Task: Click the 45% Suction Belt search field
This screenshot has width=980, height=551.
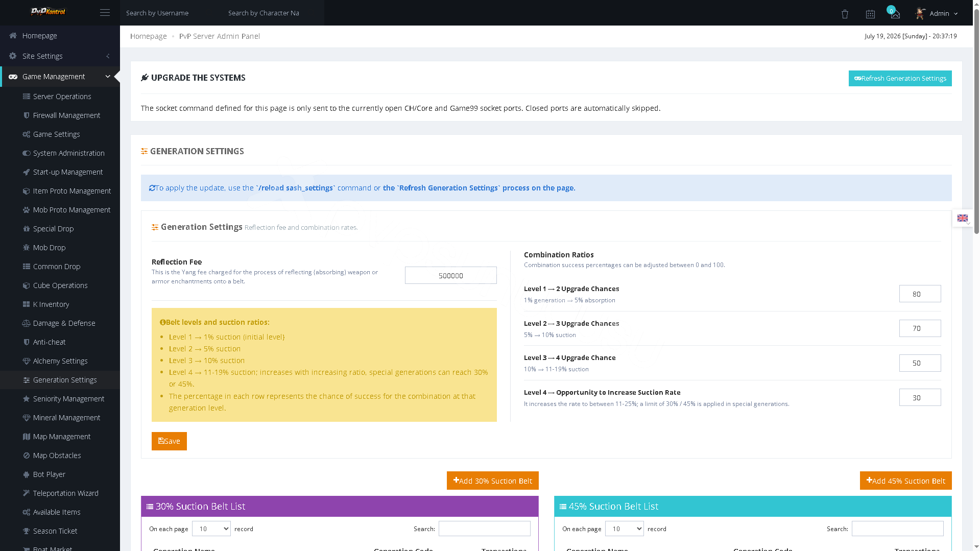Action: click(897, 529)
